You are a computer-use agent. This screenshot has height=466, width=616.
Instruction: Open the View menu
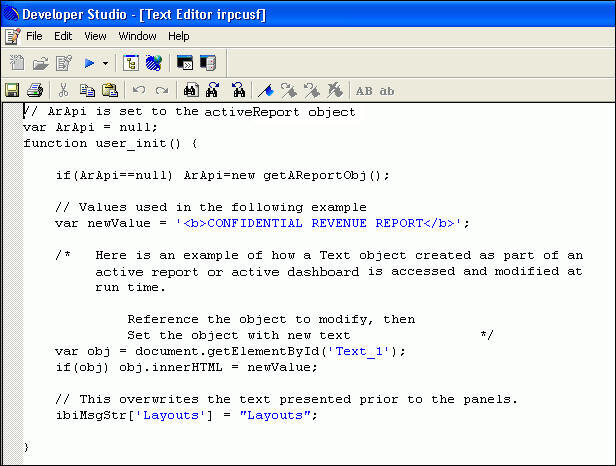point(95,36)
